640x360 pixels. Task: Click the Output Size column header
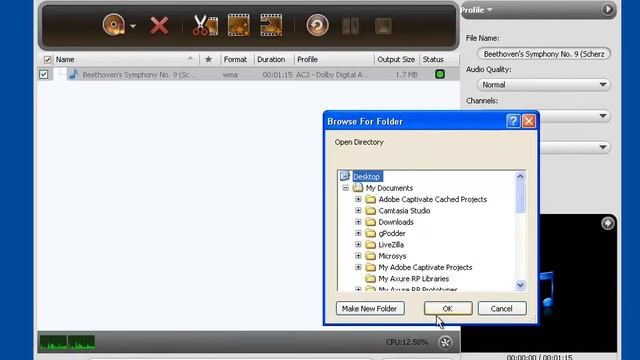click(x=396, y=60)
